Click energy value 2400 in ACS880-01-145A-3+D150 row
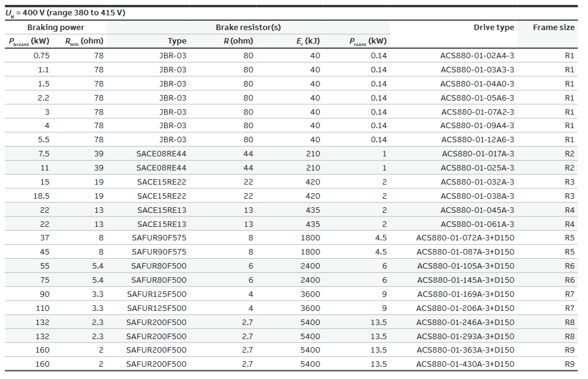This screenshot has height=379, width=588. coord(310,280)
